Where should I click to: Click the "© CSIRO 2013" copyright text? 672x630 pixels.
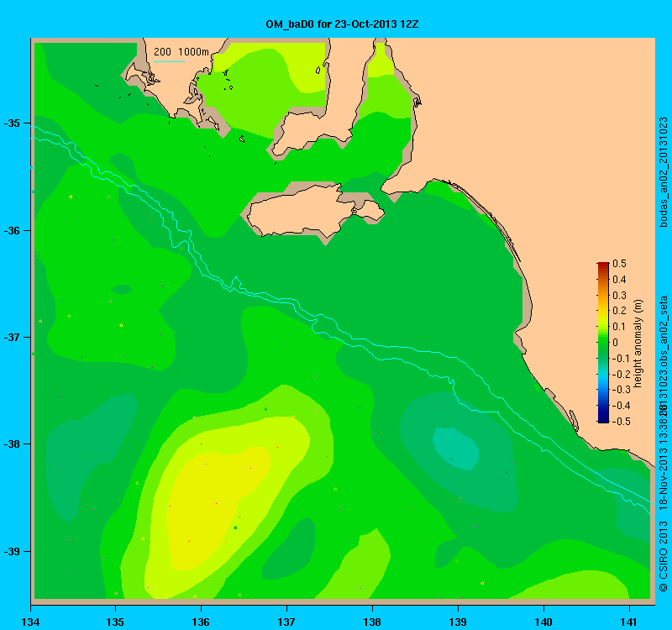(x=663, y=557)
